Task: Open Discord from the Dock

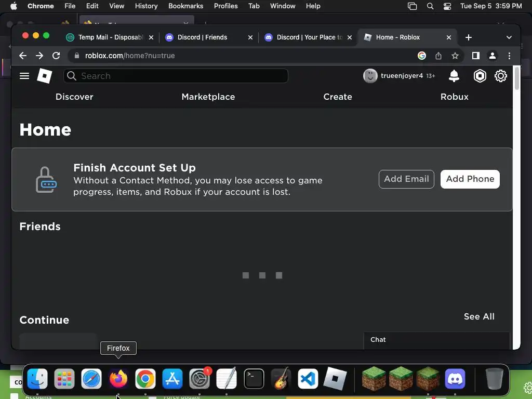Action: click(x=455, y=378)
